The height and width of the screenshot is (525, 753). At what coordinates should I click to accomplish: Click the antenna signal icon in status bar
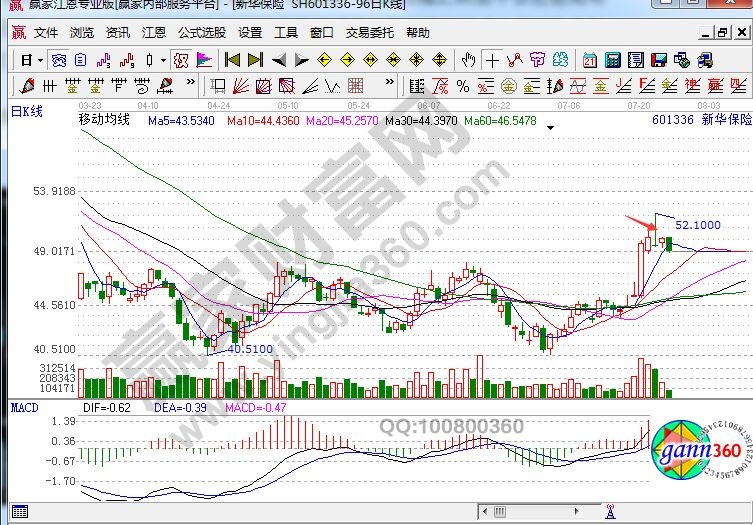610,512
